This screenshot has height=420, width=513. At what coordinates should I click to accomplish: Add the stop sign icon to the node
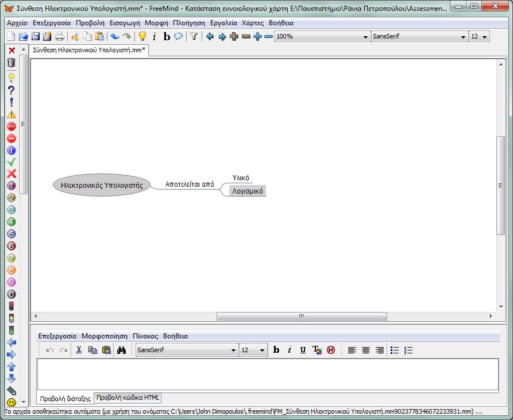pyautogui.click(x=11, y=126)
